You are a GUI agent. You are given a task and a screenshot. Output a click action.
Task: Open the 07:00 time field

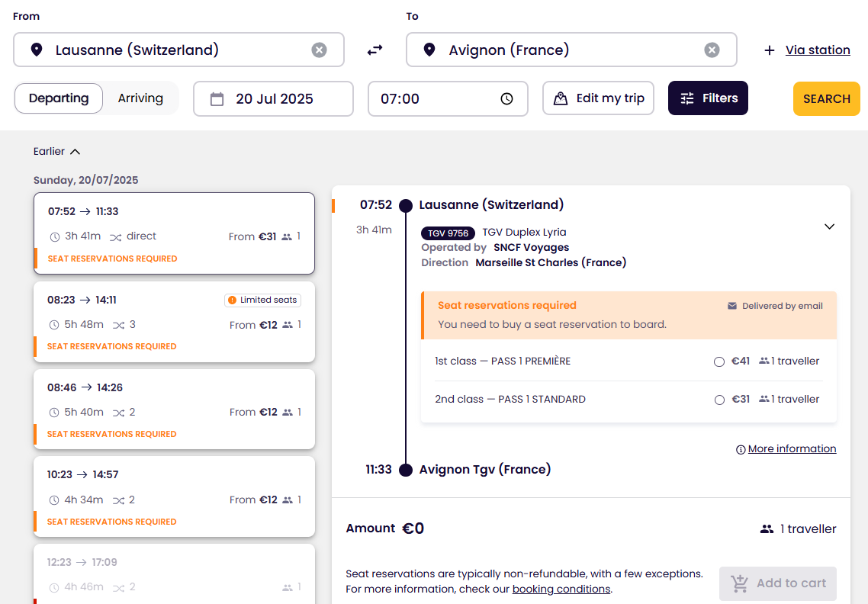448,98
